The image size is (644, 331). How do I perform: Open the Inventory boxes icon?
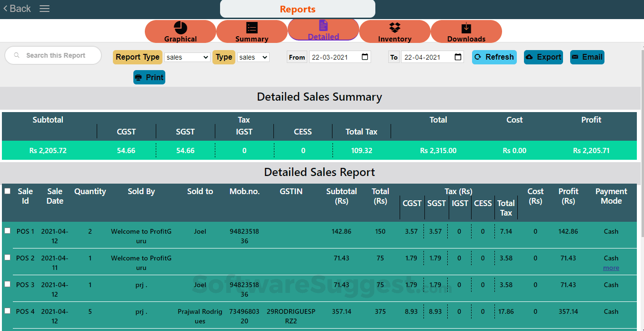395,28
